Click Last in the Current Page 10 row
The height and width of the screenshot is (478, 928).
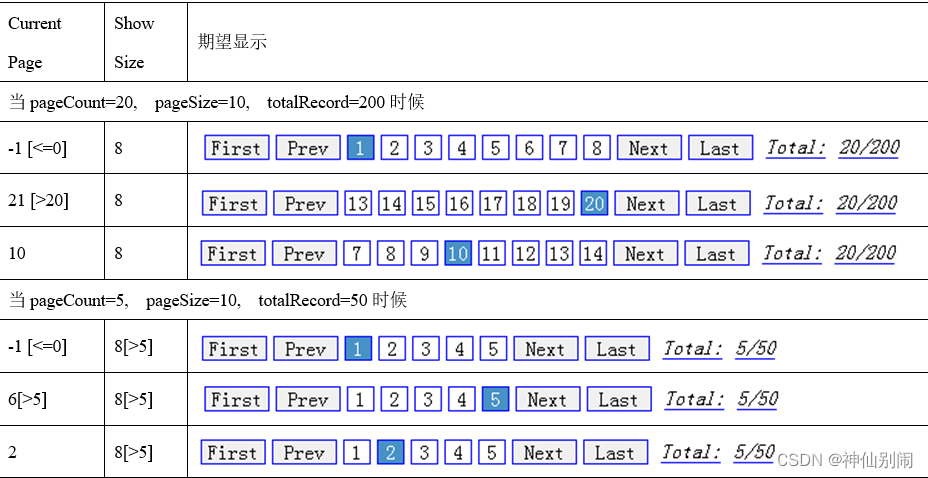717,253
